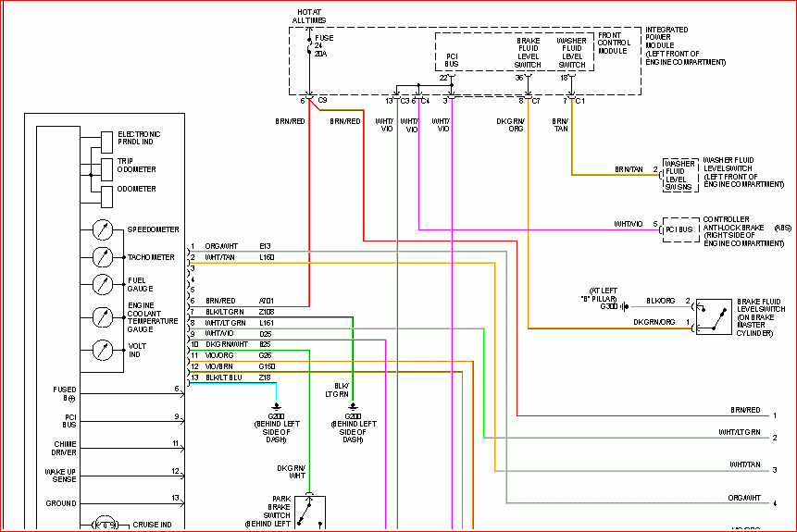Click the dashed PCI BUS box of ABS controller
This screenshot has height=532, width=797.
click(x=680, y=229)
